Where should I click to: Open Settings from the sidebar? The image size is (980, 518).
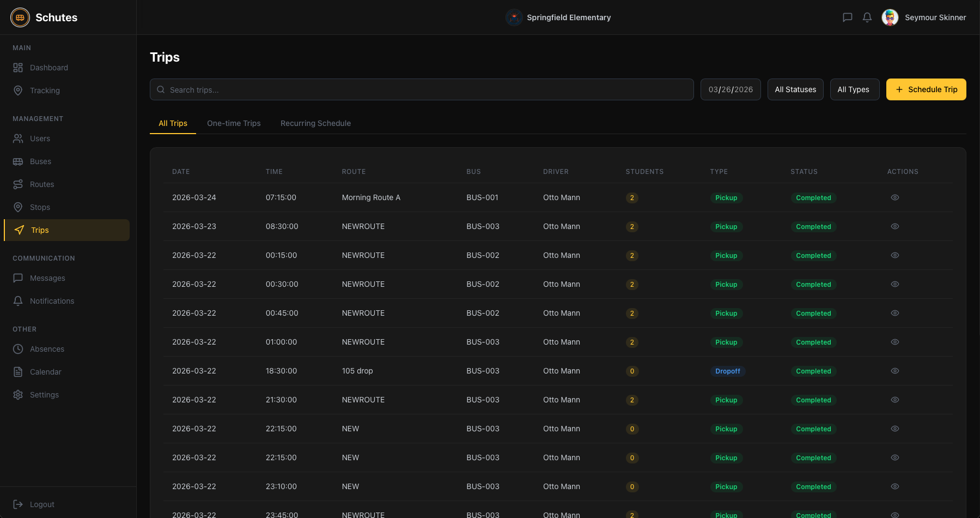(x=44, y=395)
